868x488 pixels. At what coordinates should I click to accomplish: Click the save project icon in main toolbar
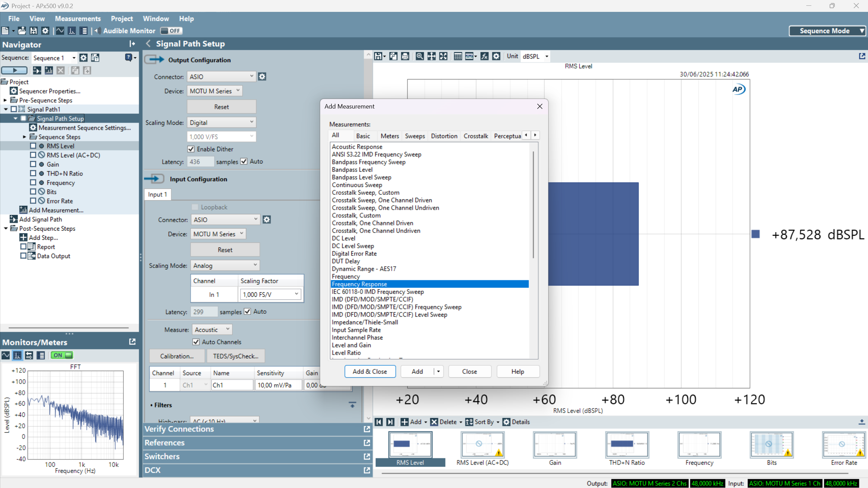tap(34, 31)
